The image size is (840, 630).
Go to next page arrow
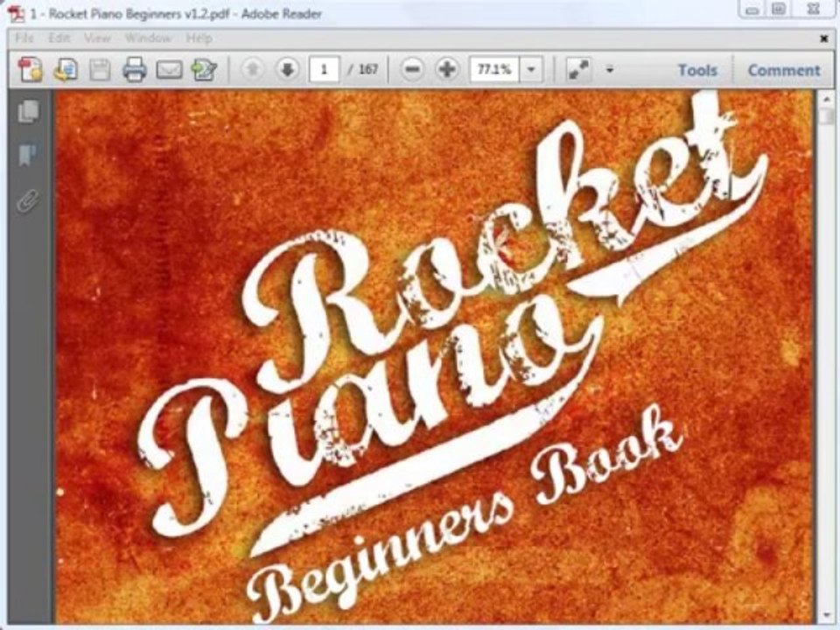click(288, 69)
